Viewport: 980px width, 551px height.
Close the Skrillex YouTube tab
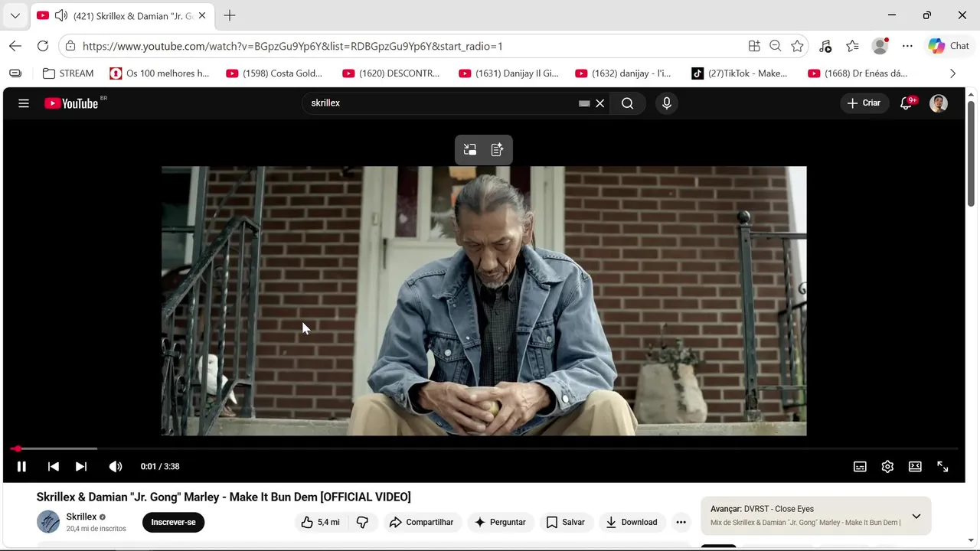click(202, 15)
